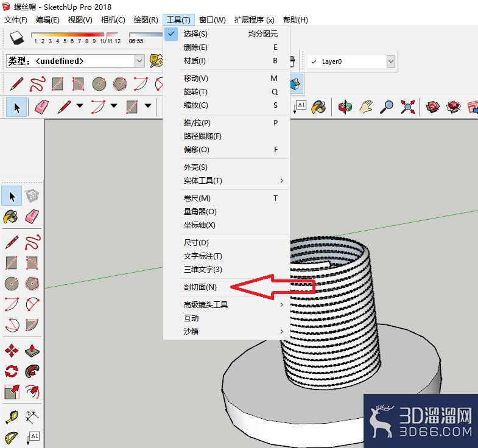Toggle the Select arrow in left toolbar
Viewport: 478px width, 448px height.
[x=12, y=196]
